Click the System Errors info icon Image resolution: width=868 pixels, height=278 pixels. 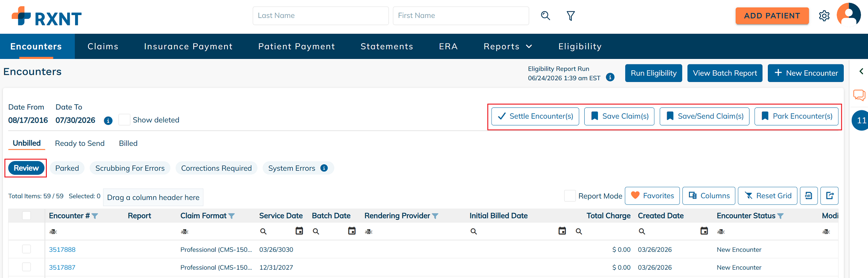click(324, 168)
